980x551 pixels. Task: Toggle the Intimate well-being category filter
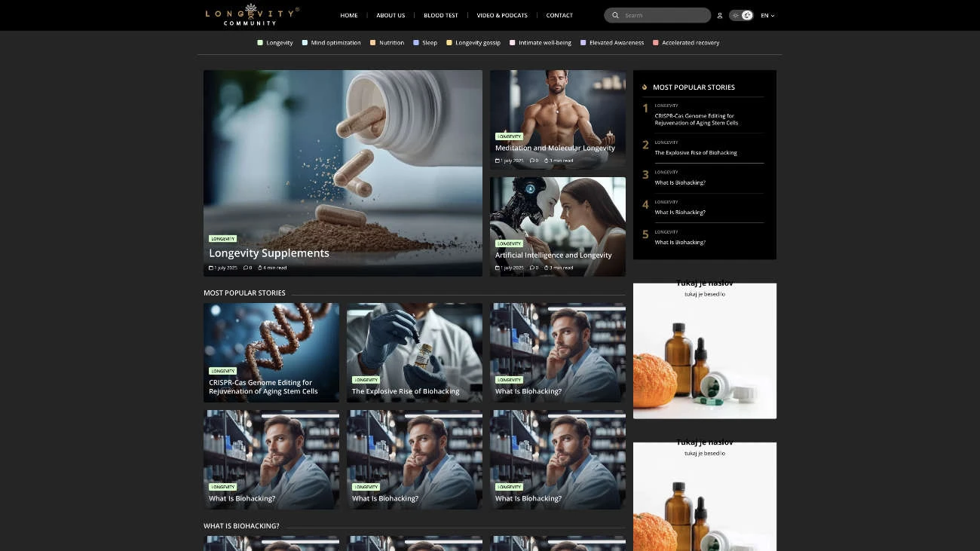(x=511, y=43)
